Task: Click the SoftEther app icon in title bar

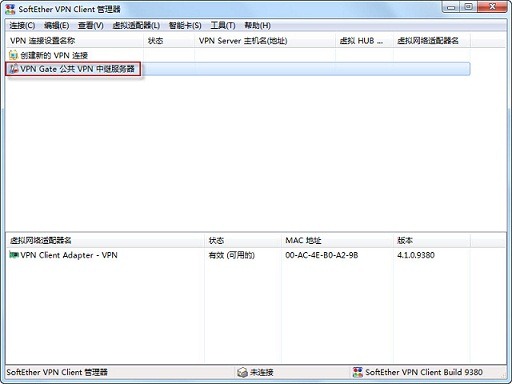Action: [10, 9]
